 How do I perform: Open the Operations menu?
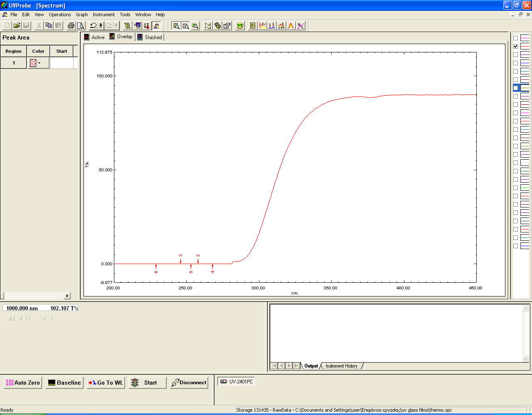tap(60, 15)
